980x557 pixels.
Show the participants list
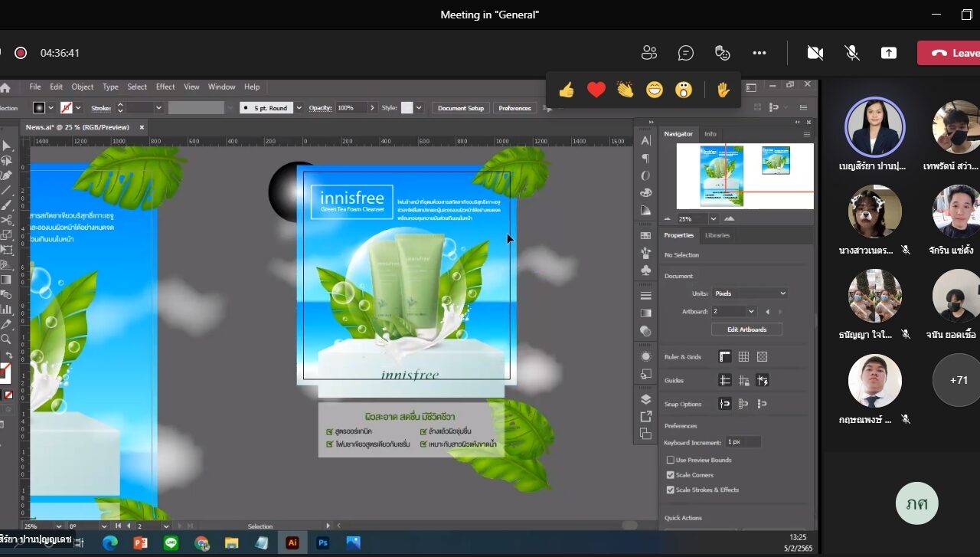tap(649, 53)
